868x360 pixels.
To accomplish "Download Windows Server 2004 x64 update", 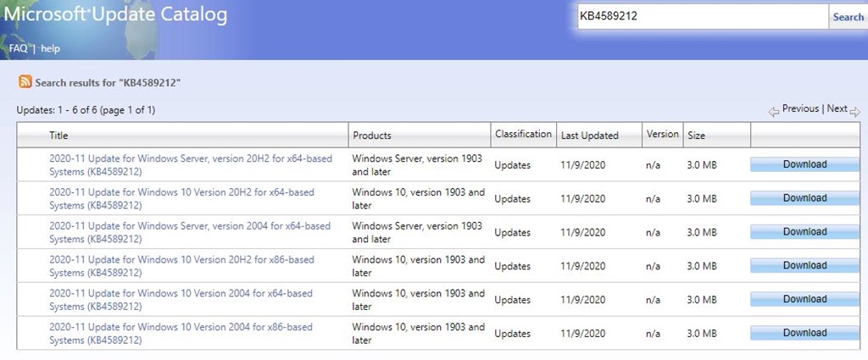I will tap(804, 231).
